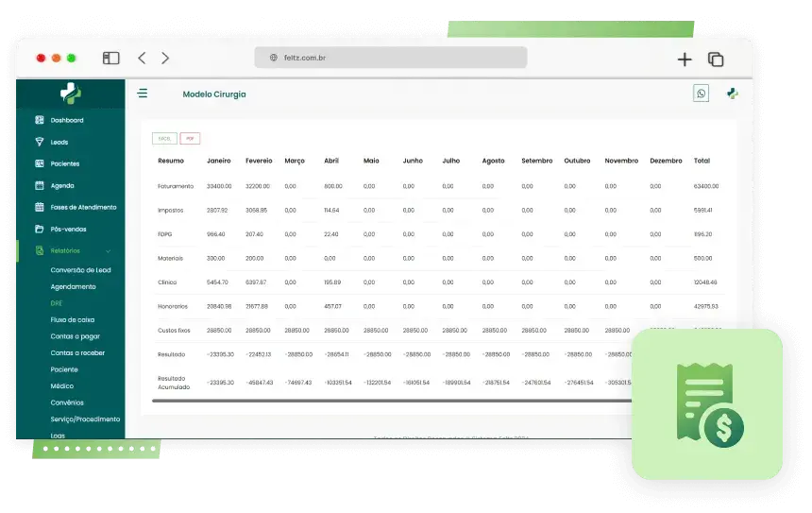This screenshot has height=513, width=812.
Task: Click the browser address bar feltz.com.br
Action: [x=391, y=58]
